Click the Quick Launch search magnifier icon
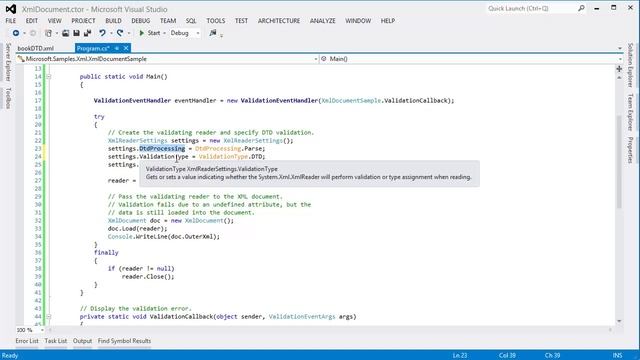The width and height of the screenshot is (640, 360). [581, 8]
